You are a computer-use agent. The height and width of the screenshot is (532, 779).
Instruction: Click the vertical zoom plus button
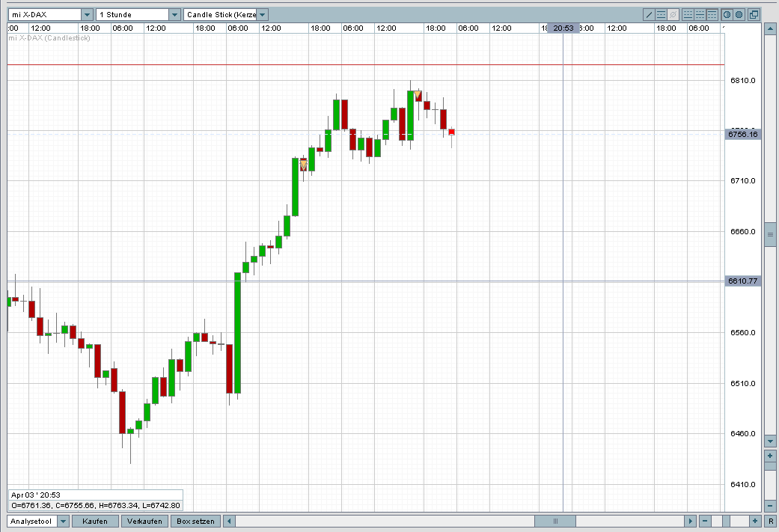click(771, 456)
